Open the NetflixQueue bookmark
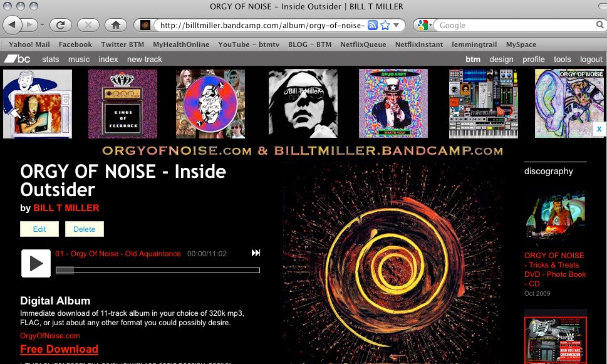Screen dimensions: 607x364 click(363, 44)
